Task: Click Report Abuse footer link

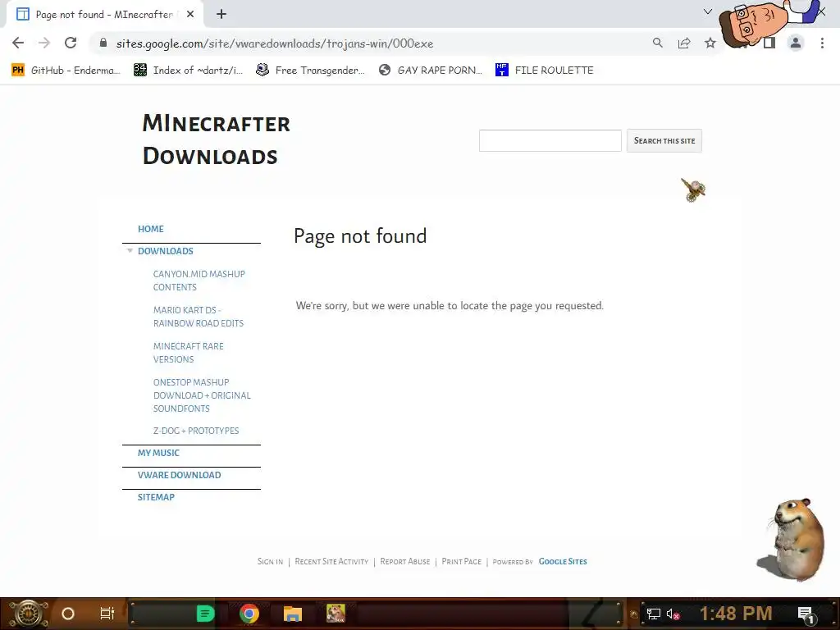Action: [405, 561]
